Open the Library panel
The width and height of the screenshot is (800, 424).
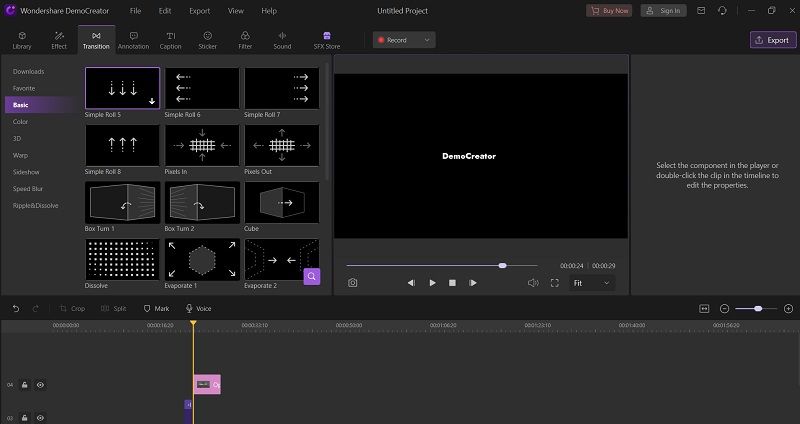pos(22,40)
